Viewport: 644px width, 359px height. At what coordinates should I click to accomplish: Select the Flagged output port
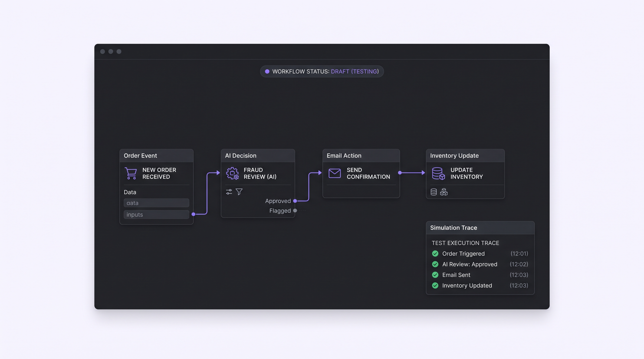click(x=295, y=210)
